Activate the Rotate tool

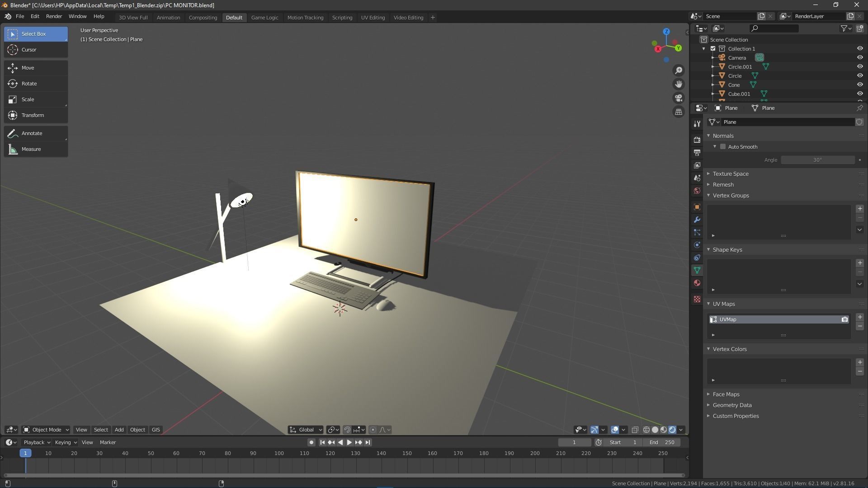(x=36, y=84)
